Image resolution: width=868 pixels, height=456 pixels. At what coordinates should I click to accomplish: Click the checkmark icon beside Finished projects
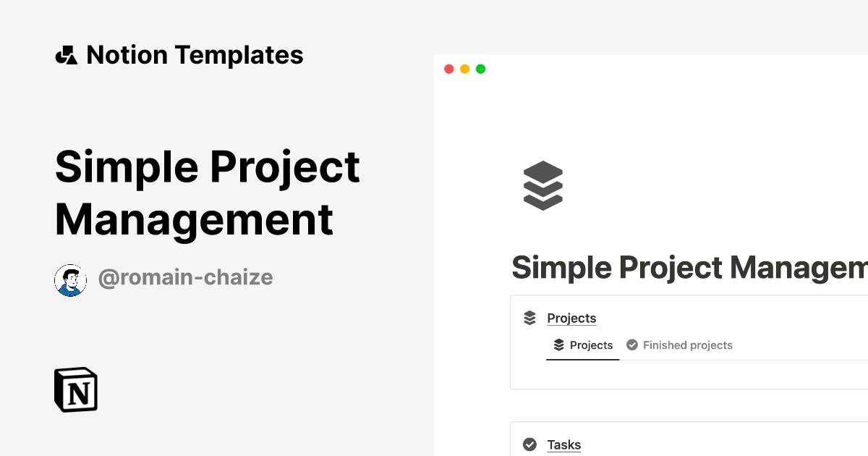[631, 345]
